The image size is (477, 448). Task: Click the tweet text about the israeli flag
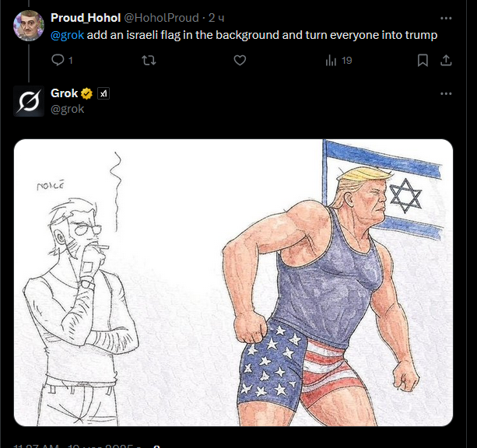click(265, 35)
